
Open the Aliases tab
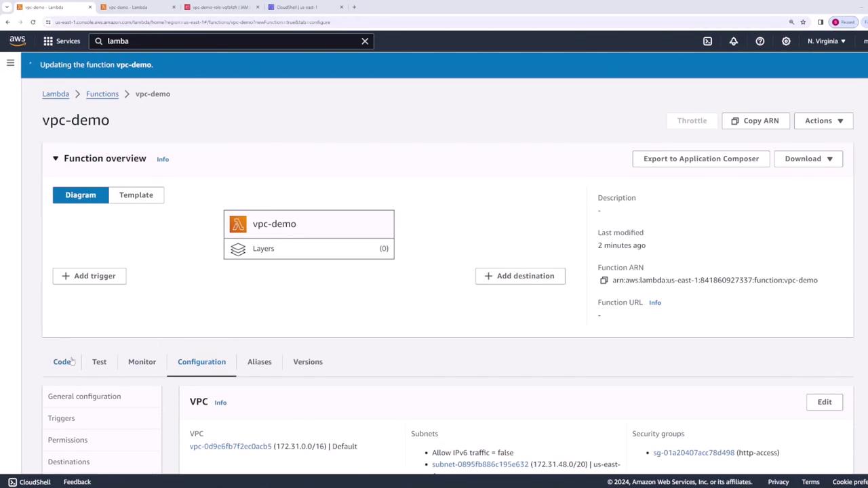pos(260,362)
